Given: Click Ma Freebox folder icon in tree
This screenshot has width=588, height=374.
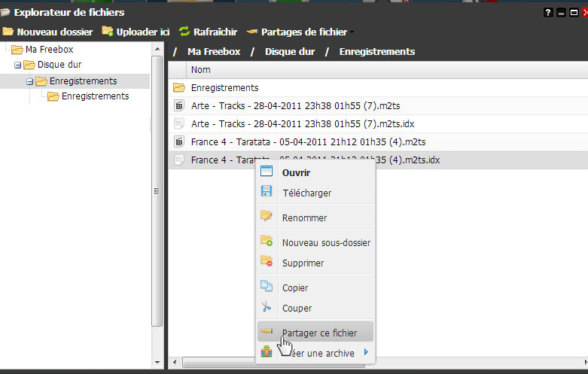Looking at the screenshot, I should tap(17, 50).
